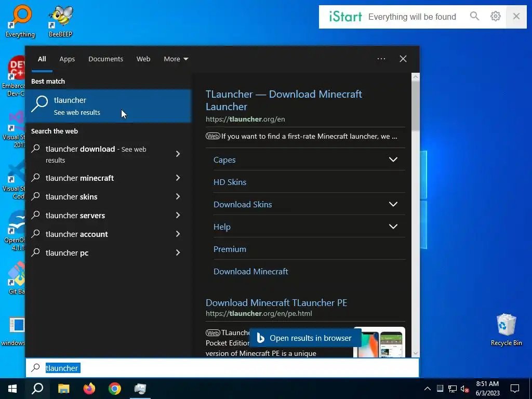
Task: Open iStart settings gear
Action: pos(495,16)
